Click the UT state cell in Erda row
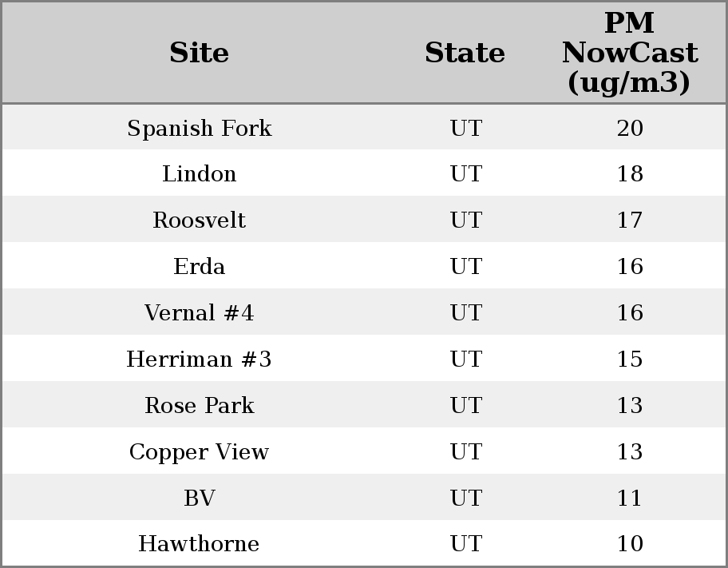Image resolution: width=728 pixels, height=568 pixels. tap(465, 267)
